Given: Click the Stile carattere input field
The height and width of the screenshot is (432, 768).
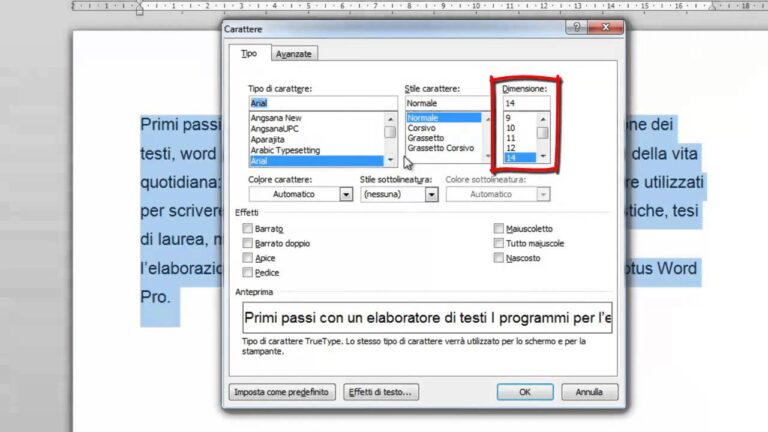Looking at the screenshot, I should click(447, 103).
